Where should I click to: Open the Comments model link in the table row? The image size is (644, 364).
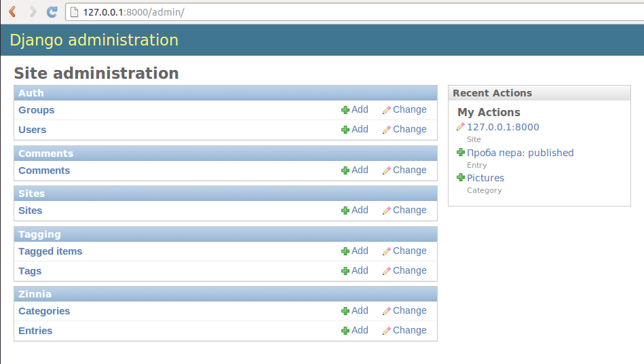pos(44,170)
